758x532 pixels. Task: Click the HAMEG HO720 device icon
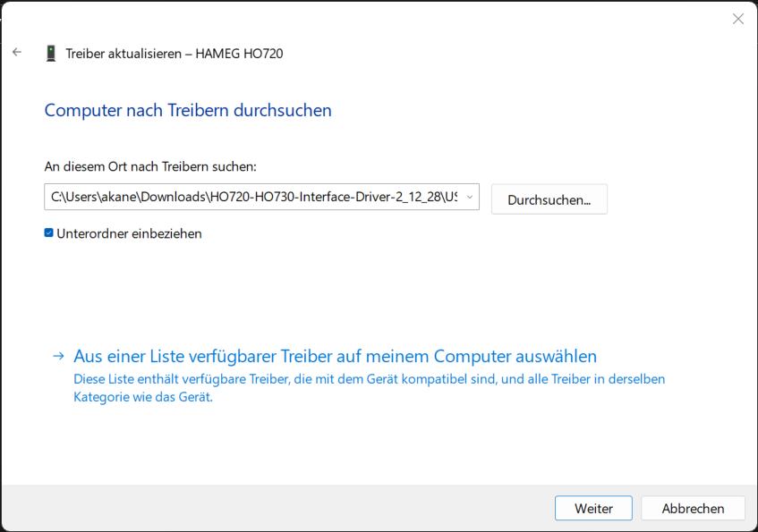click(x=50, y=54)
